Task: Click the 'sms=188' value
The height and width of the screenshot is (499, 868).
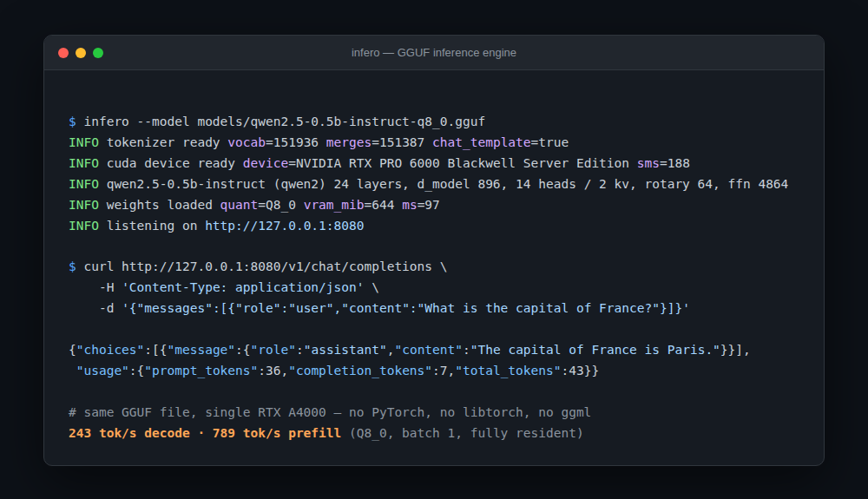Action: 663,164
